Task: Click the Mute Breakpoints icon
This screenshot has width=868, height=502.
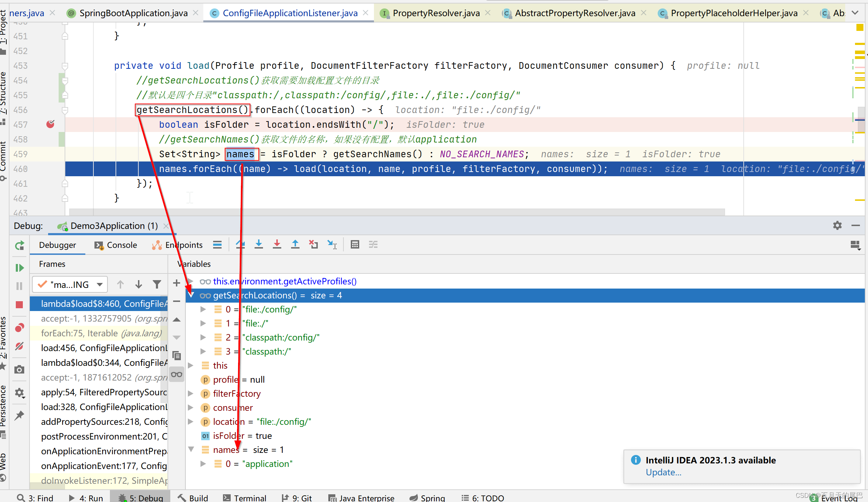Action: click(x=19, y=346)
